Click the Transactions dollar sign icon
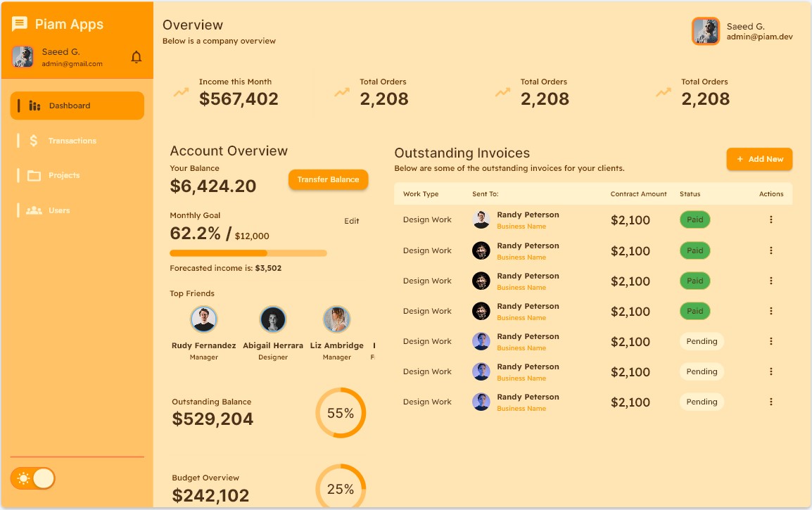The image size is (812, 510). (x=34, y=141)
